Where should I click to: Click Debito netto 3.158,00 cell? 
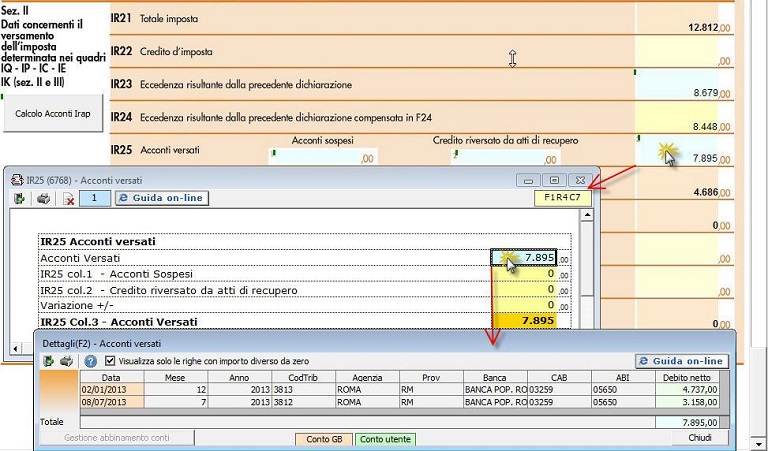[x=687, y=402]
